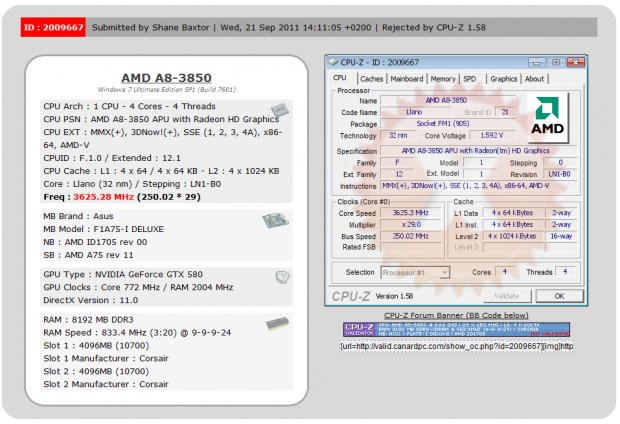The image size is (620, 424).
Task: Click the Threads count value field
Action: tap(565, 272)
